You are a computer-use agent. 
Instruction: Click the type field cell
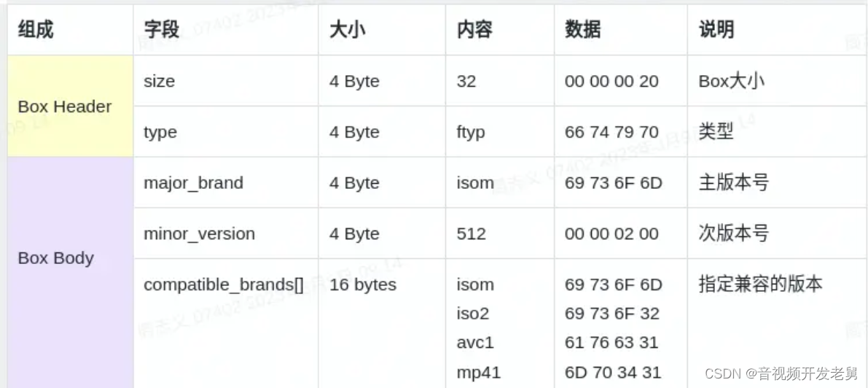pos(226,132)
